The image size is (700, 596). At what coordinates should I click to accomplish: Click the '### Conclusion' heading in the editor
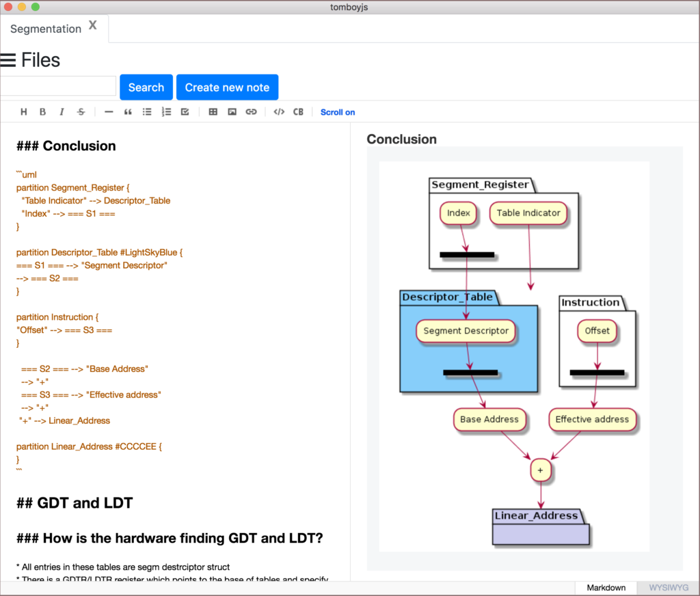point(66,146)
